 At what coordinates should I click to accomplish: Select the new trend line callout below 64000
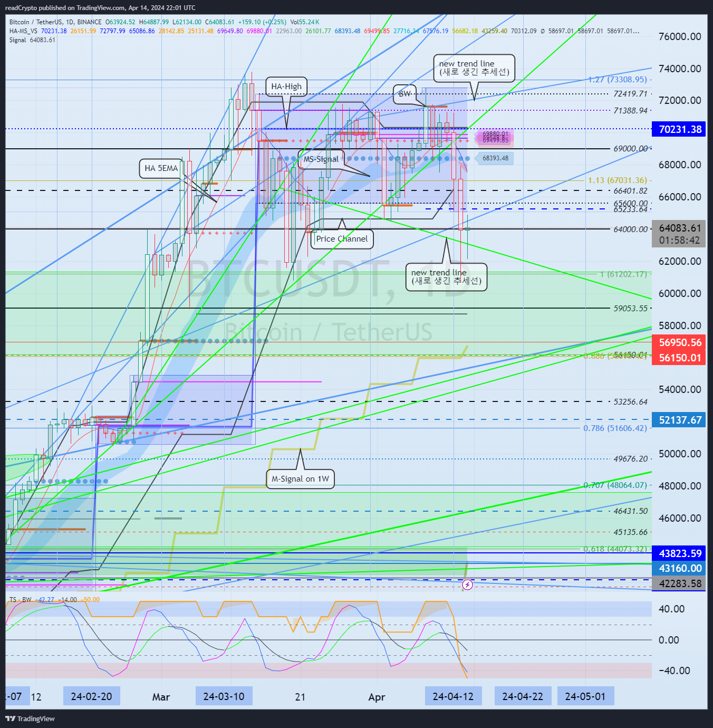tap(446, 277)
